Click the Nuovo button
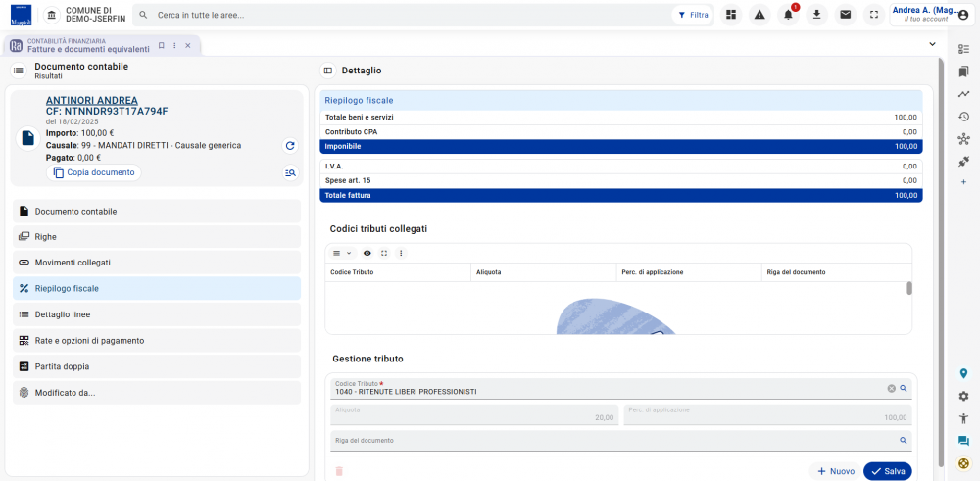 pyautogui.click(x=836, y=471)
